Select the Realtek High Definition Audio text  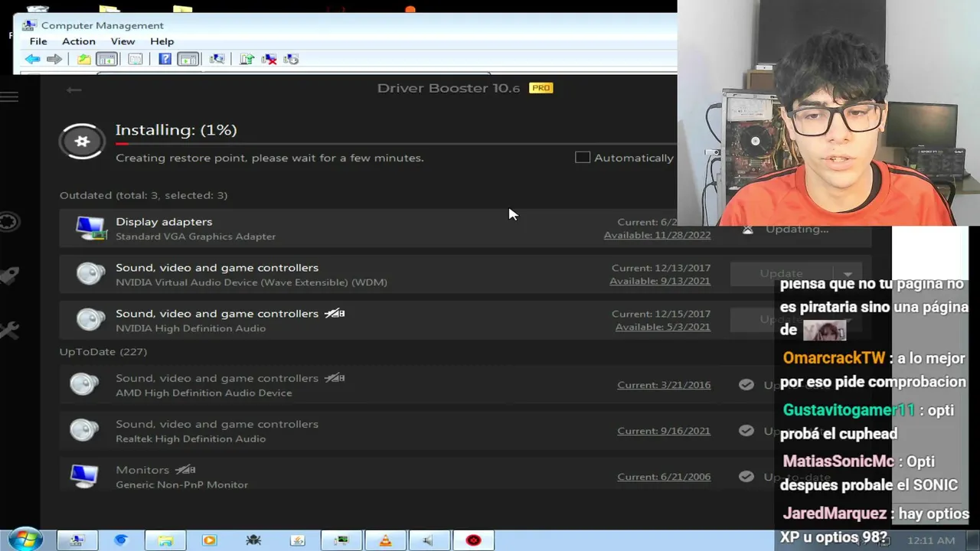(191, 439)
